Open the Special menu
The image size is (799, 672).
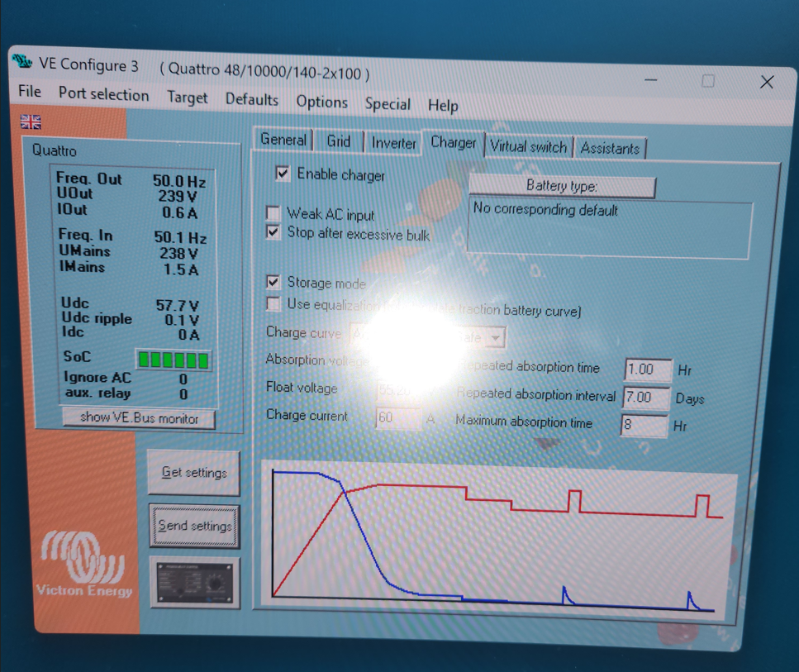pyautogui.click(x=388, y=104)
